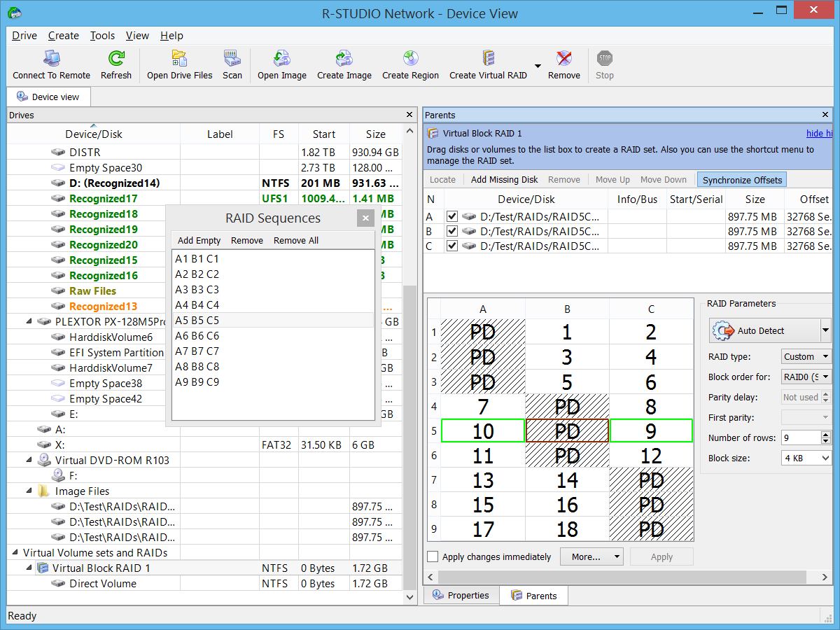Click the Synchronize Offsets button
This screenshot has width=840, height=630.
pyautogui.click(x=741, y=180)
